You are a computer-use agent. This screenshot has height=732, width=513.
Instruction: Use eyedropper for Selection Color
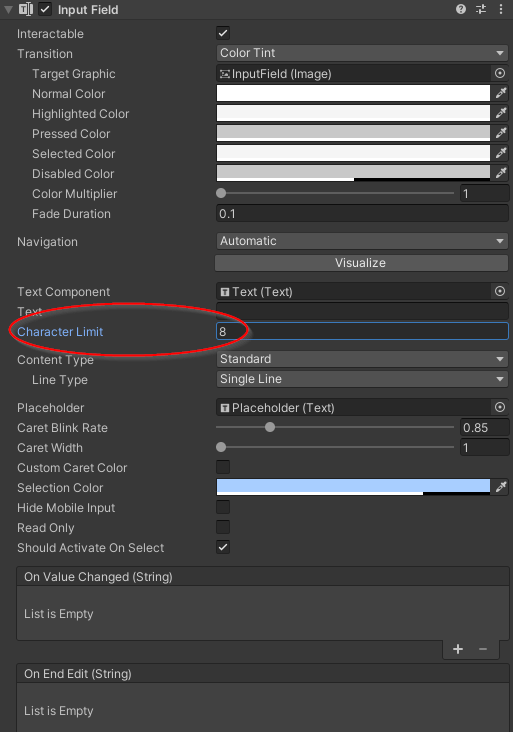(501, 487)
